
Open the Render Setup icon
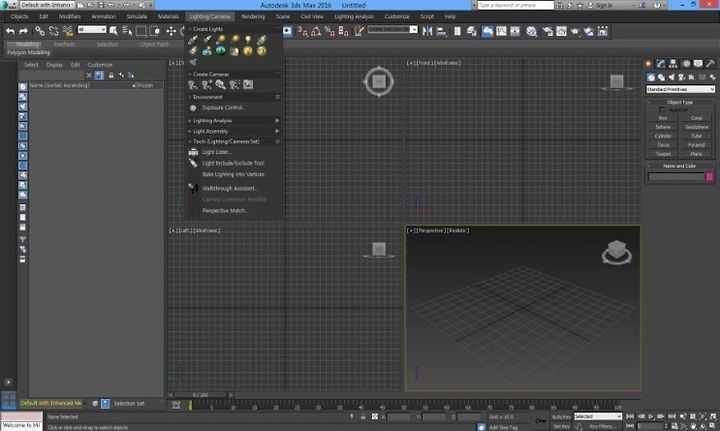click(x=548, y=31)
